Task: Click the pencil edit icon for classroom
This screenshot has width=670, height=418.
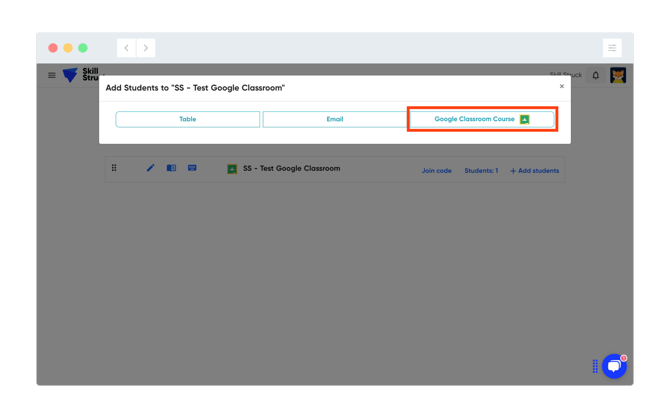Action: point(151,168)
